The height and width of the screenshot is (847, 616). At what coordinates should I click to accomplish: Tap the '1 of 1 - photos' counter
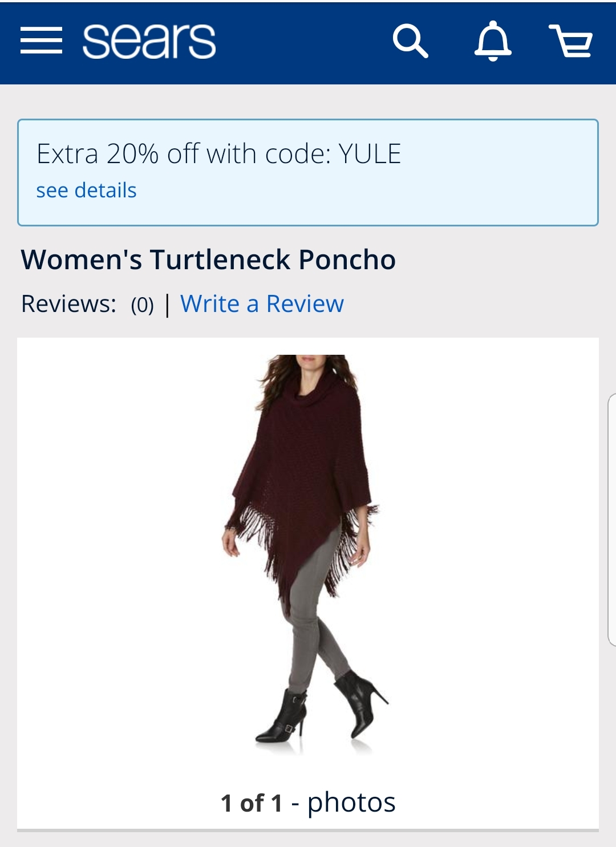308,803
